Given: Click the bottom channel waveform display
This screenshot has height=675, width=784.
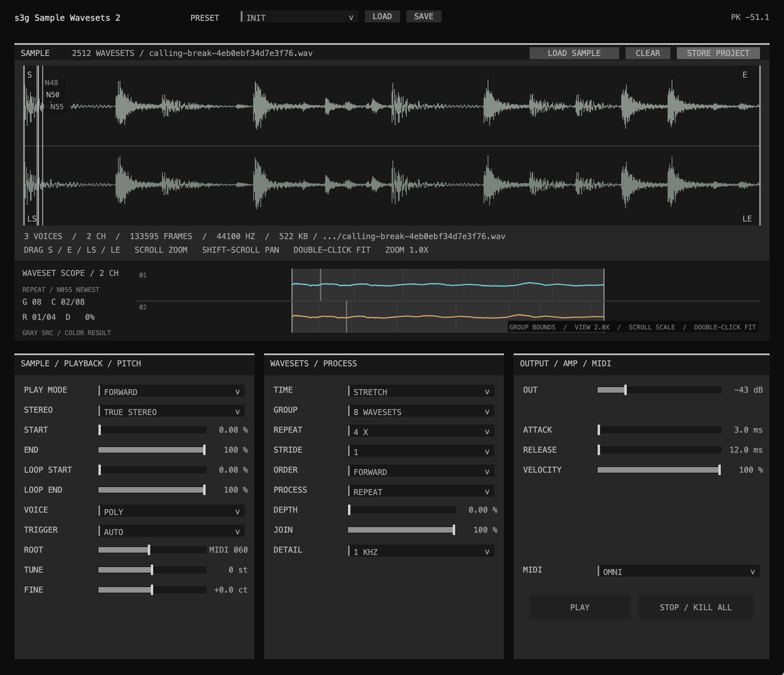Looking at the screenshot, I should pos(392,185).
